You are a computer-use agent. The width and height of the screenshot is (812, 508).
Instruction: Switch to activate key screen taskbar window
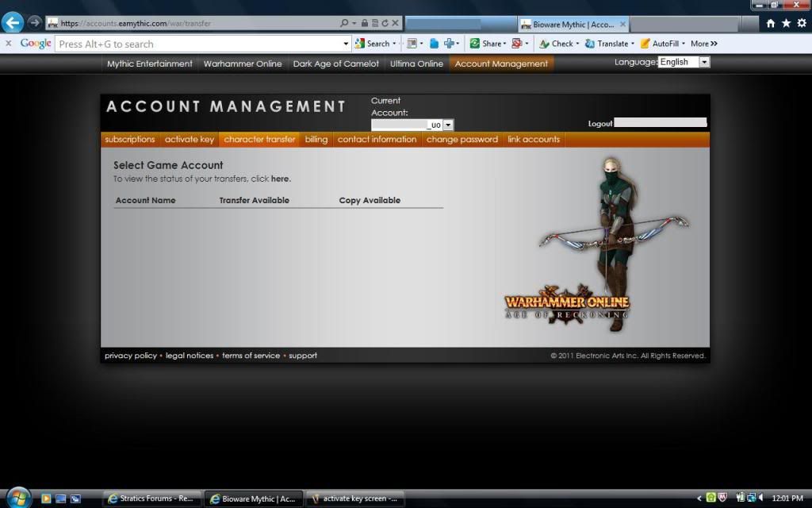[355, 498]
